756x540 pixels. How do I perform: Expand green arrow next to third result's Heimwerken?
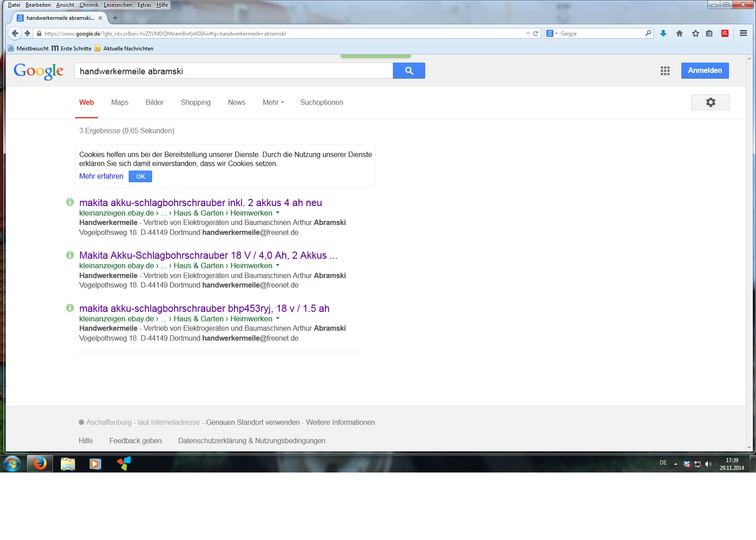(x=278, y=319)
